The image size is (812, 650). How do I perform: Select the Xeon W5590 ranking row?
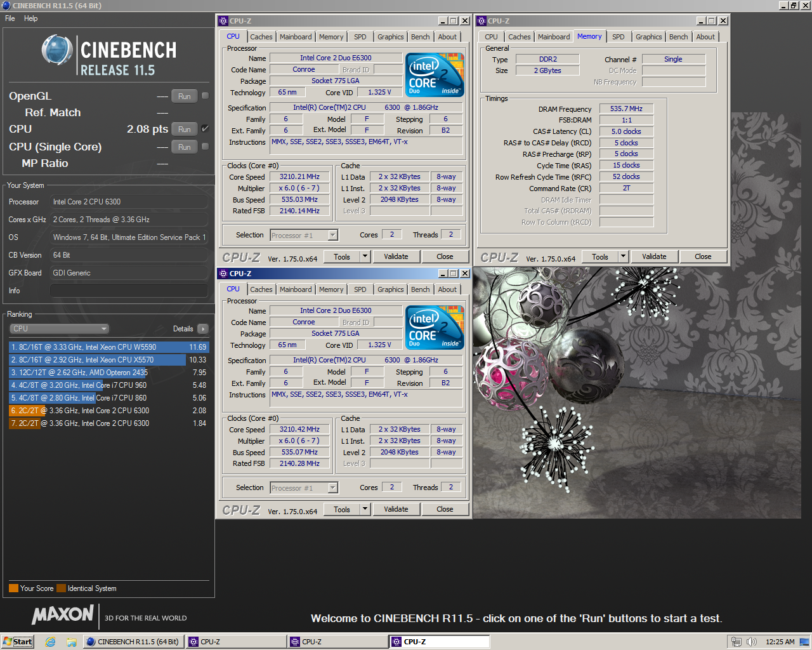coord(108,347)
